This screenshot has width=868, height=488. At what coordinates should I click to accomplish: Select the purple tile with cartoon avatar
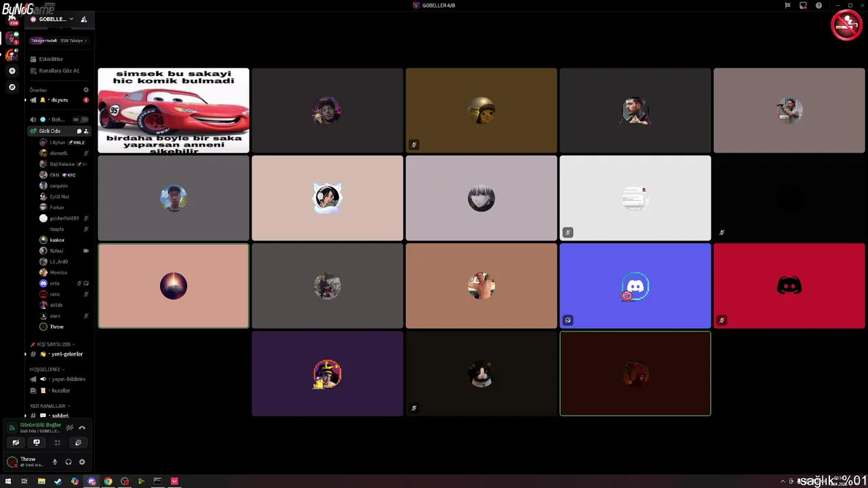[x=328, y=373]
